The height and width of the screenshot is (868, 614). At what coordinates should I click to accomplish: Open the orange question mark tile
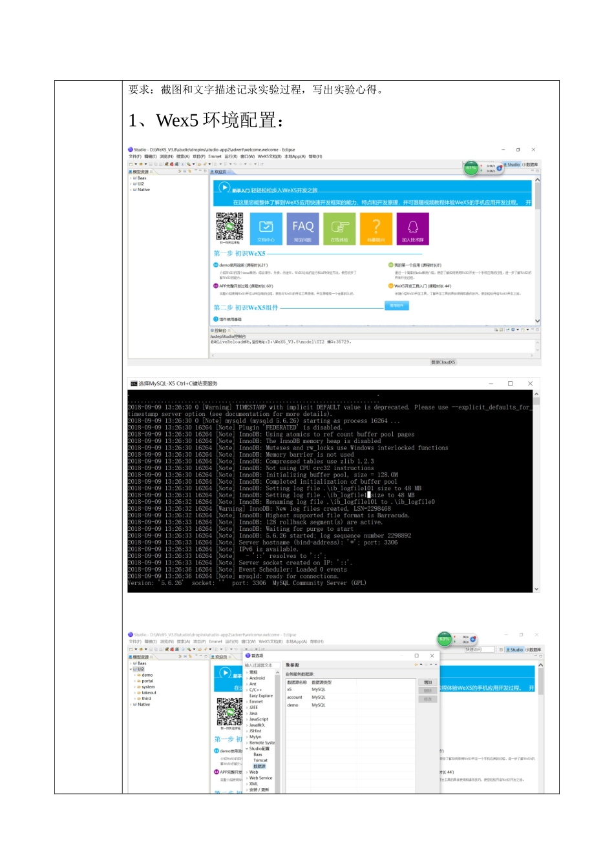tap(376, 229)
